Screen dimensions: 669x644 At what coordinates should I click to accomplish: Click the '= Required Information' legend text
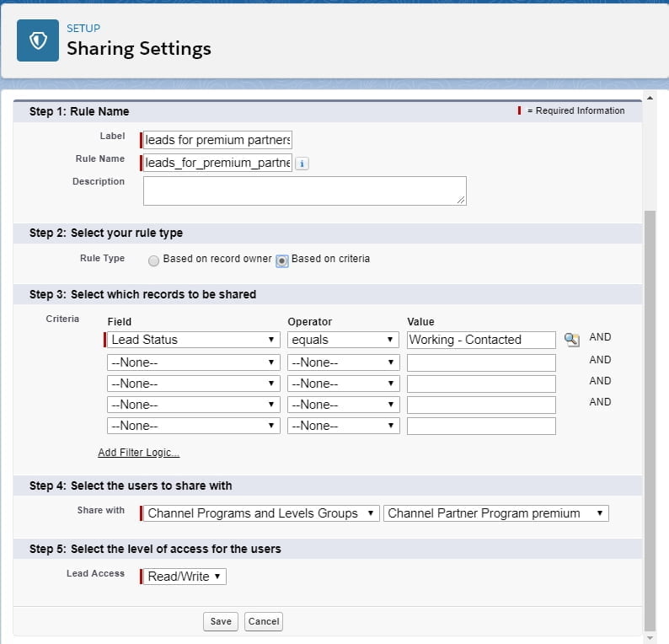coord(575,110)
